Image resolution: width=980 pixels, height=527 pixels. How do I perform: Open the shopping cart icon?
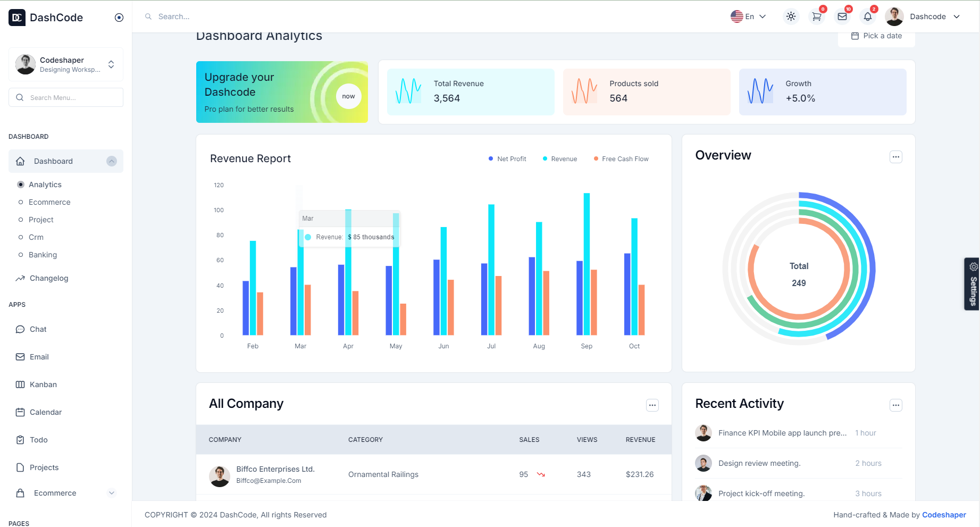point(817,16)
